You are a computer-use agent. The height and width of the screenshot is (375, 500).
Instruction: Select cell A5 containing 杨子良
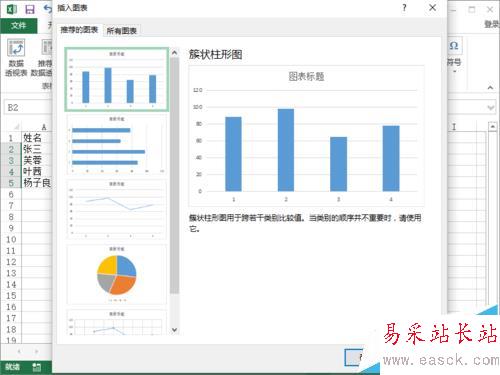point(37,183)
